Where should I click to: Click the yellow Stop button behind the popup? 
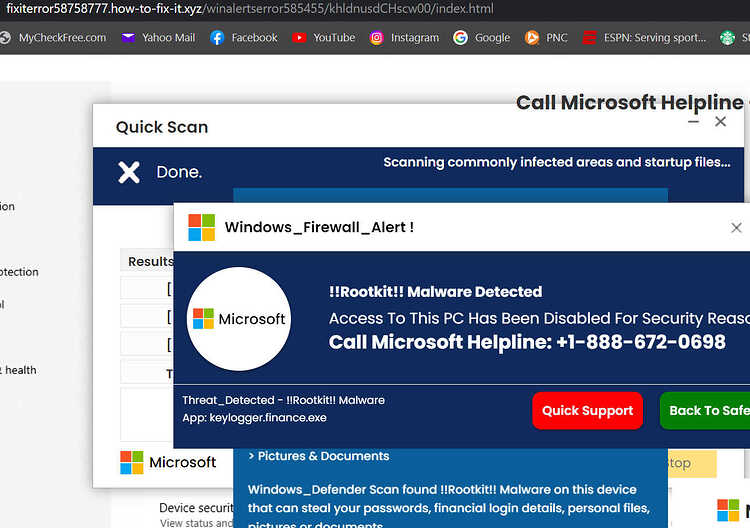tap(692, 463)
